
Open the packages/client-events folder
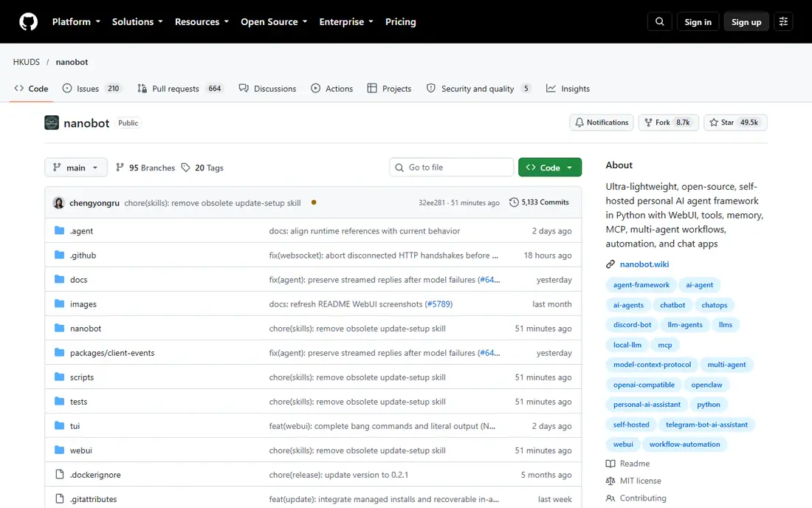point(112,353)
